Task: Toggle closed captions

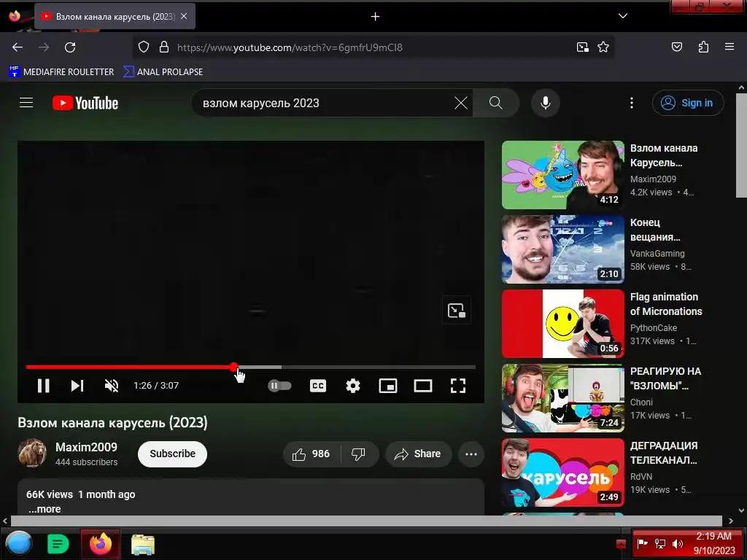Action: coord(318,386)
